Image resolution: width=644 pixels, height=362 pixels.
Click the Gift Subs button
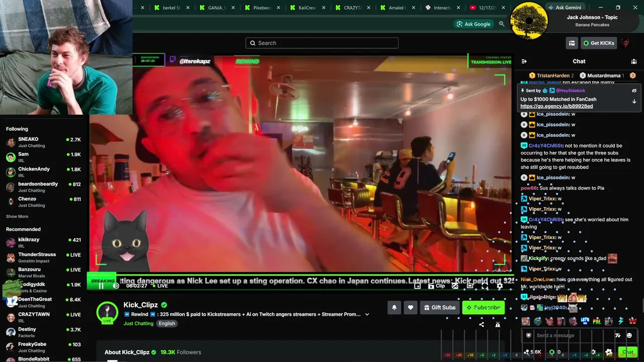[x=440, y=308]
